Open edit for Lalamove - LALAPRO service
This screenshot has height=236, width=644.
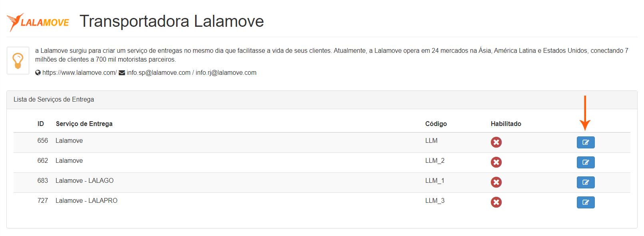(x=585, y=202)
